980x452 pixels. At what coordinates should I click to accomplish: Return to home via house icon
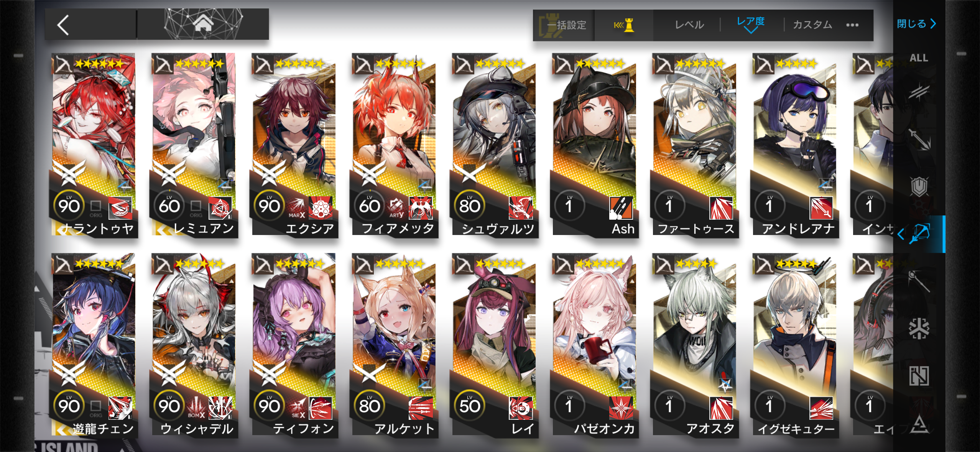tap(203, 24)
